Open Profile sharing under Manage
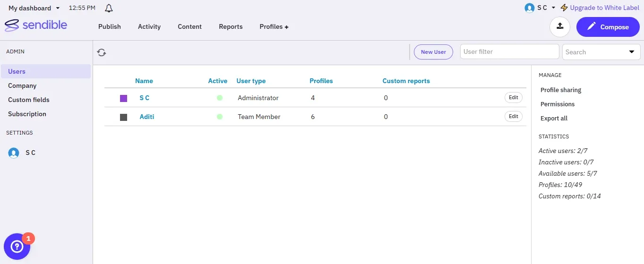The image size is (644, 264). pos(561,90)
